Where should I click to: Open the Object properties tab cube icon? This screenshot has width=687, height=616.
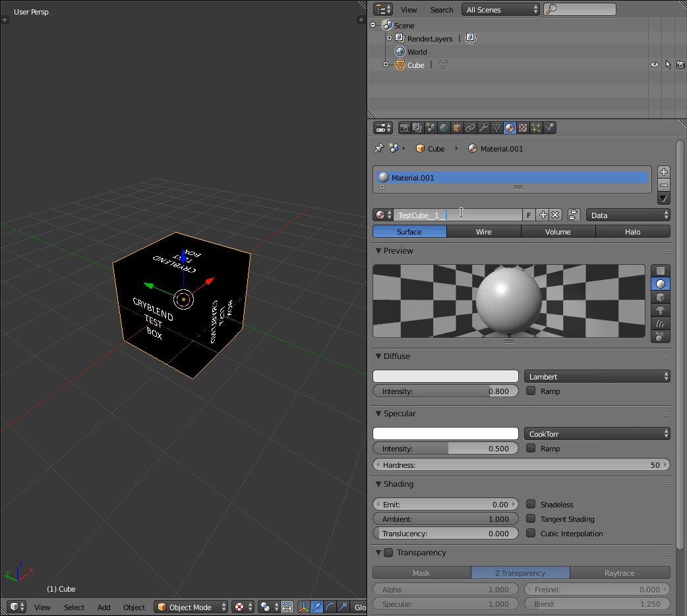pyautogui.click(x=457, y=128)
